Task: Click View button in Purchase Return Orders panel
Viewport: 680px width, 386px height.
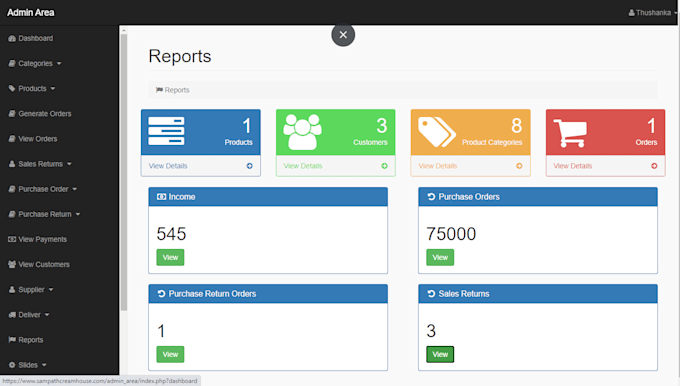Action: [170, 354]
